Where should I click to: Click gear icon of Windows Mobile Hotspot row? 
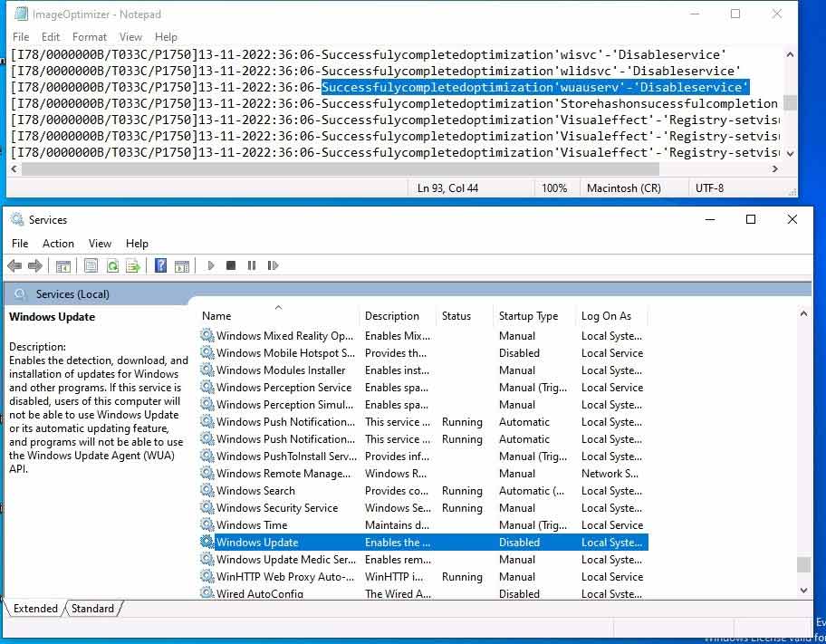(207, 352)
